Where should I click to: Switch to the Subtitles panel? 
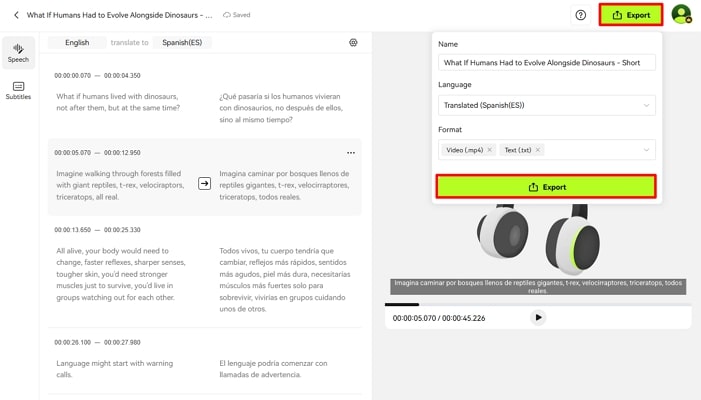(x=18, y=90)
